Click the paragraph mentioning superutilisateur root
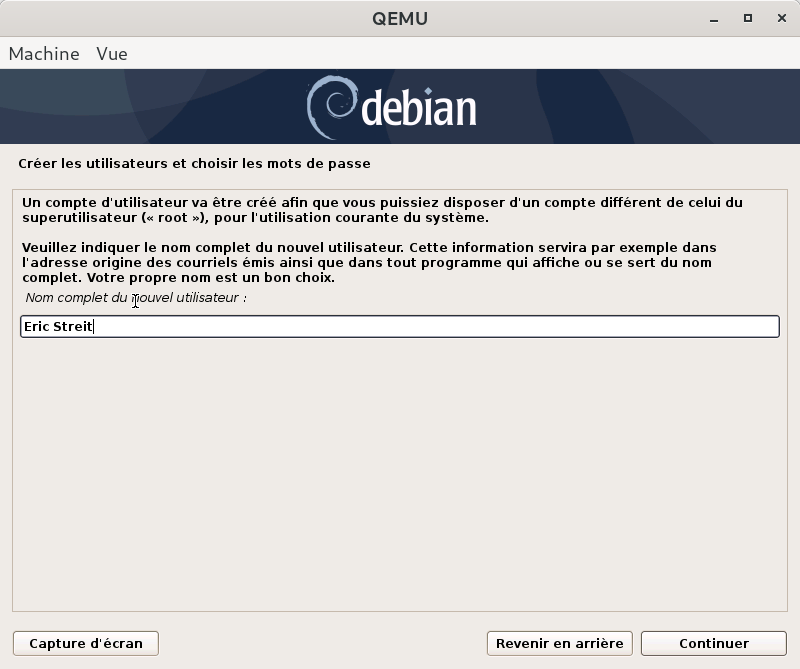The height and width of the screenshot is (669, 800). pyautogui.click(x=381, y=210)
